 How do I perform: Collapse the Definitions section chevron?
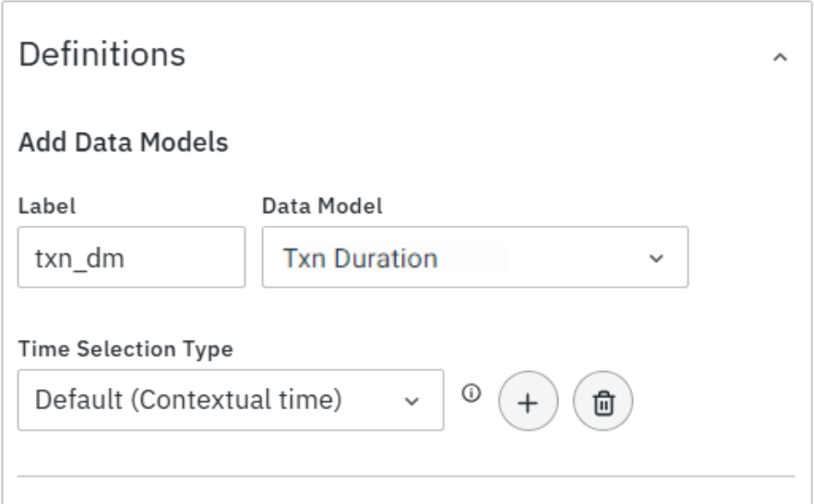pyautogui.click(x=780, y=57)
